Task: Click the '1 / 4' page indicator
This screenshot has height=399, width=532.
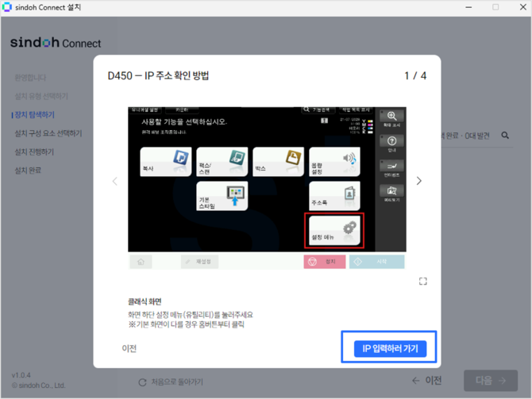Action: click(x=415, y=75)
